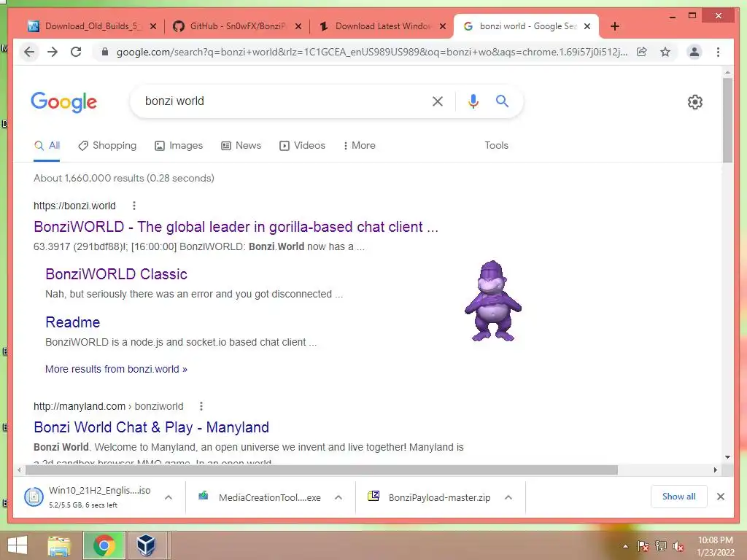Open the Chrome profile avatar
Viewport: 747px width, 560px height.
694,52
